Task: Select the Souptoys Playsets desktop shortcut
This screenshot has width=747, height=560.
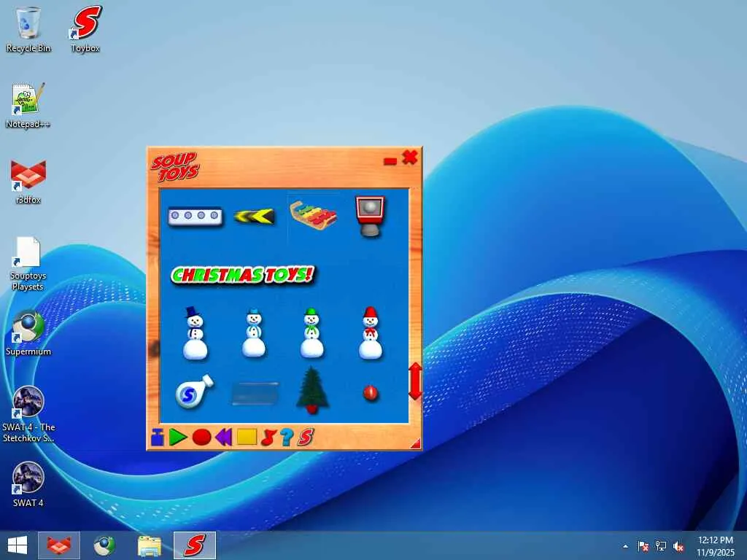Action: pyautogui.click(x=28, y=264)
